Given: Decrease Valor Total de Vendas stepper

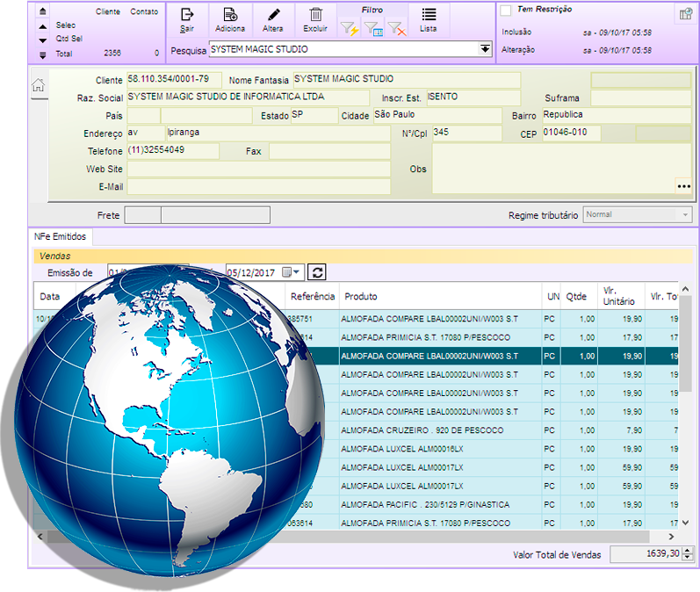Looking at the screenshot, I should pos(688,558).
